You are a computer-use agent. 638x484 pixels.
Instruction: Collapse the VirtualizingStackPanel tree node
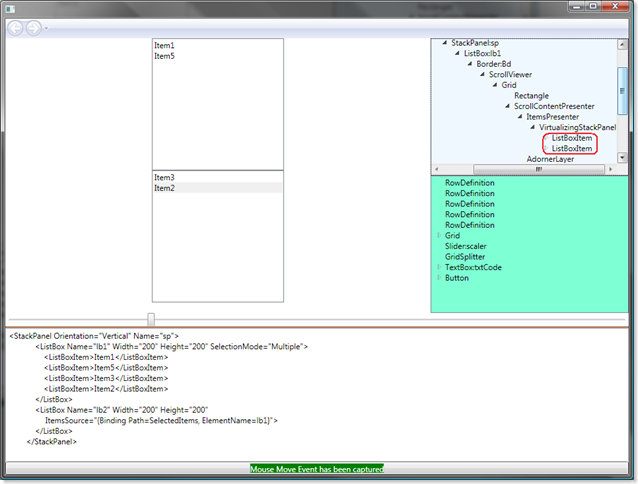click(533, 127)
